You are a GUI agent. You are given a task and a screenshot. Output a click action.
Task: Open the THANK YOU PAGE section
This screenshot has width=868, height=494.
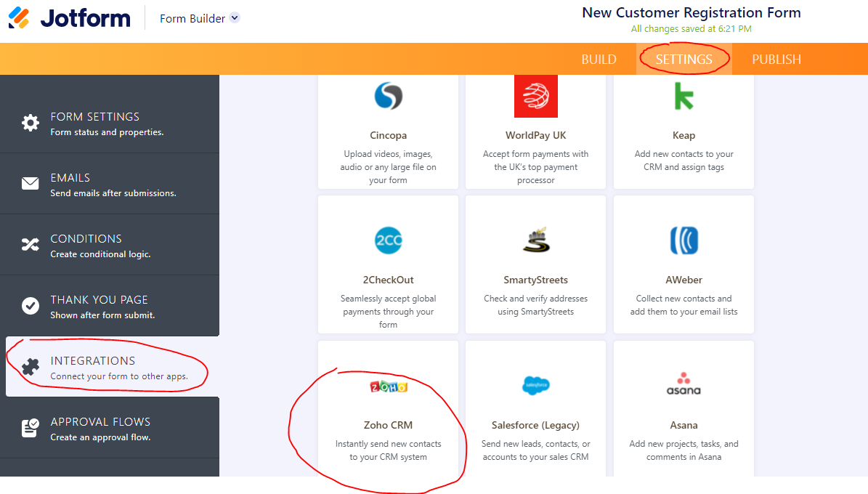[110, 306]
